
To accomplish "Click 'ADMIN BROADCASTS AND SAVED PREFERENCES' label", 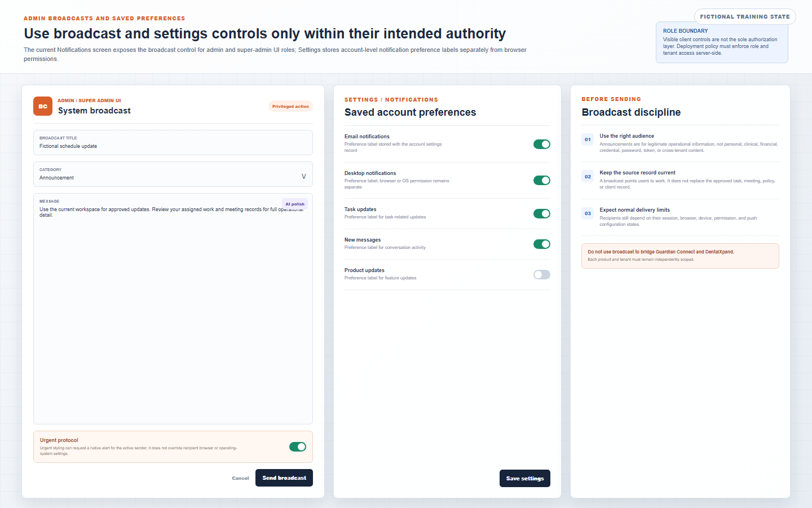I will pos(104,19).
